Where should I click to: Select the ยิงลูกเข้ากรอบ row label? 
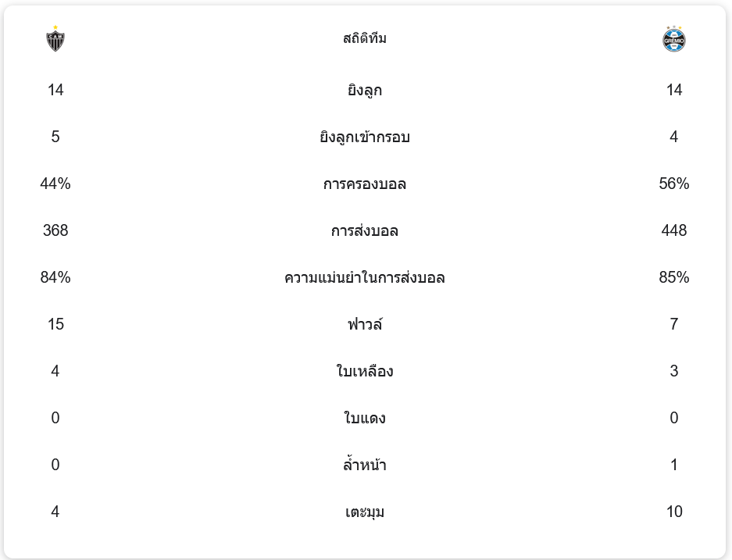pos(365,137)
